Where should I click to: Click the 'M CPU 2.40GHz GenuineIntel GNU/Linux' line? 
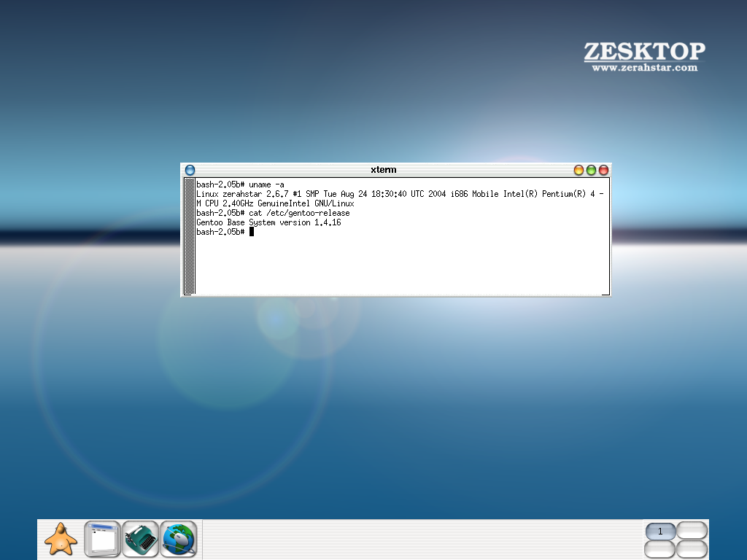coord(275,203)
